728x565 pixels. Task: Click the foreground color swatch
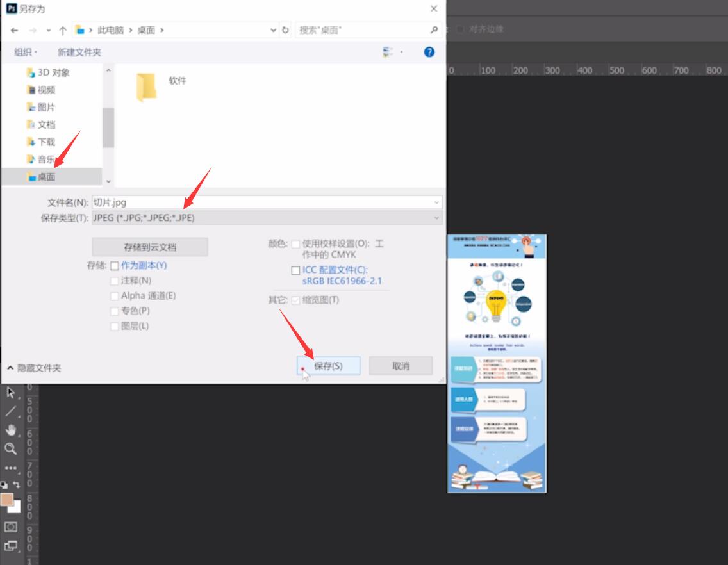point(6,500)
